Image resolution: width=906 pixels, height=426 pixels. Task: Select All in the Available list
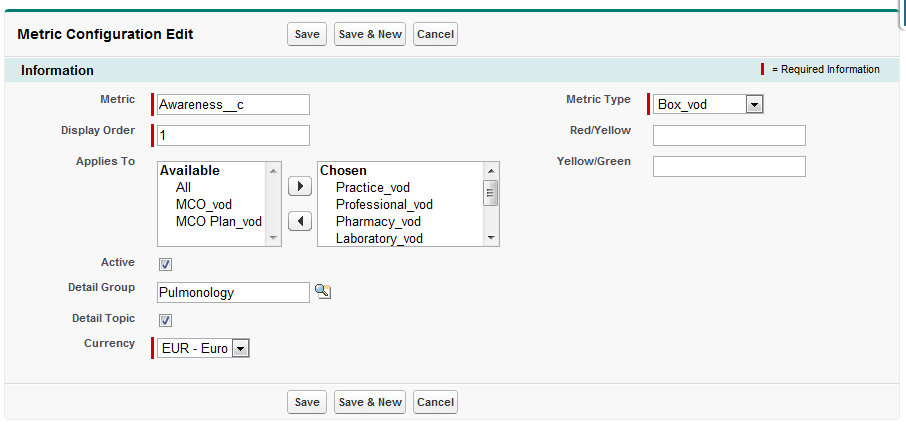click(183, 187)
